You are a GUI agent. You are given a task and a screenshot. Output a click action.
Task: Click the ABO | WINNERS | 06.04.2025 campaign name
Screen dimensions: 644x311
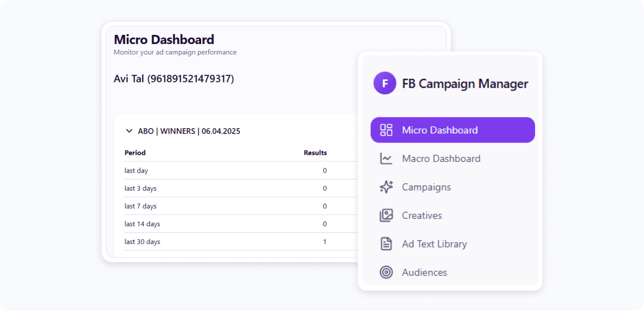pos(189,131)
